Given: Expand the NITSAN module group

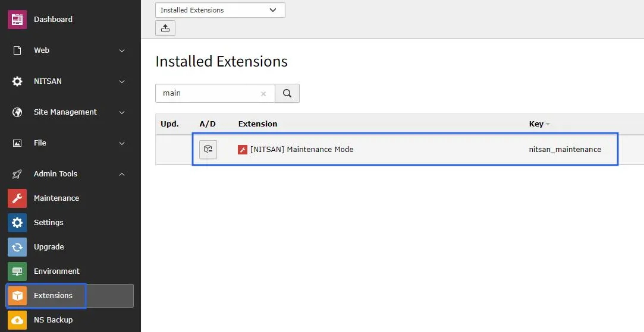Looking at the screenshot, I should [x=122, y=81].
